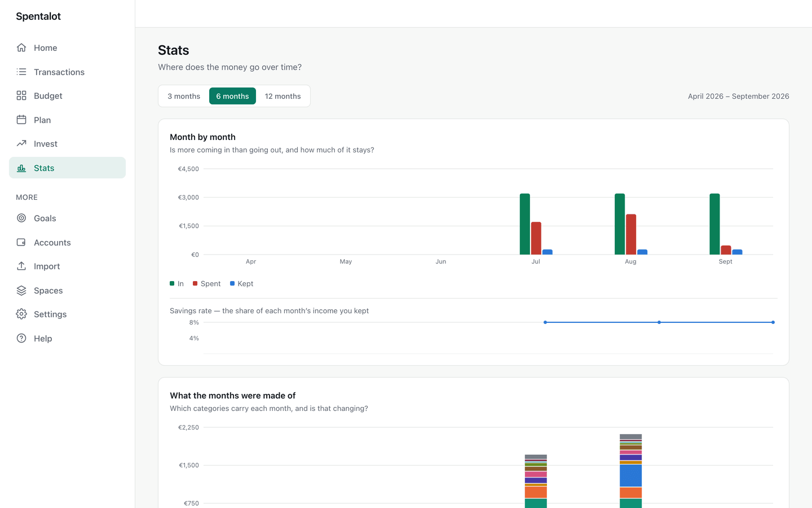Switch range to 12 months
The image size is (812, 508).
[x=283, y=96]
